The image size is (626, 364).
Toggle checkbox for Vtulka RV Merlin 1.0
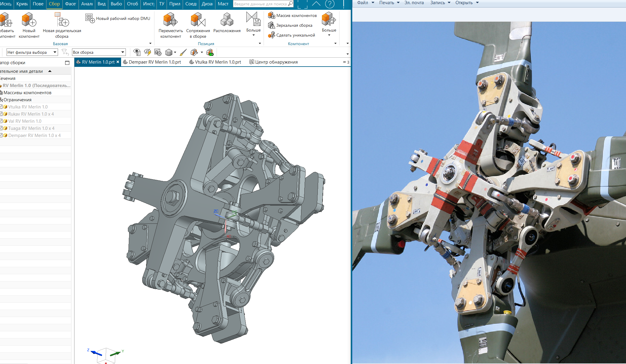coord(1,107)
